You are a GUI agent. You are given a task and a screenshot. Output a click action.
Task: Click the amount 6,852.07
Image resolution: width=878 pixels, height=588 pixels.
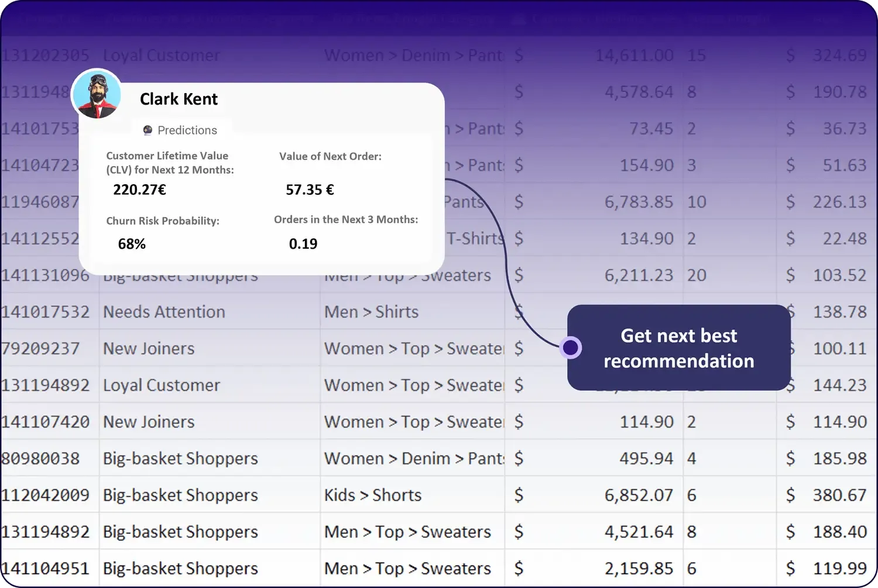639,495
